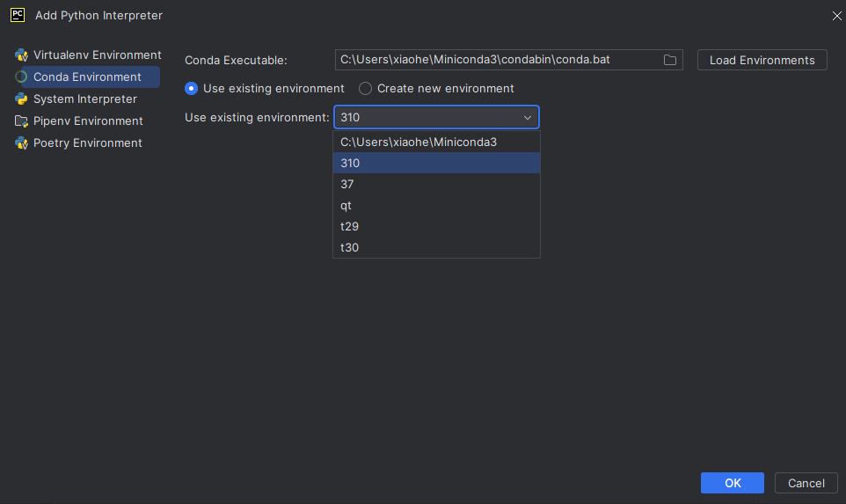The width and height of the screenshot is (846, 504).
Task: Select the Use existing environment radio button
Action: coord(191,89)
